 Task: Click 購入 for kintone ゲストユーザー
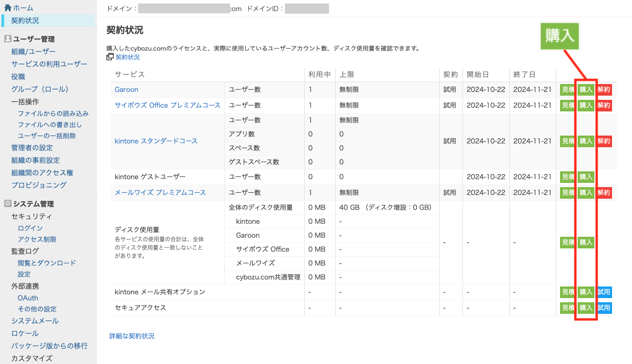[586, 177]
